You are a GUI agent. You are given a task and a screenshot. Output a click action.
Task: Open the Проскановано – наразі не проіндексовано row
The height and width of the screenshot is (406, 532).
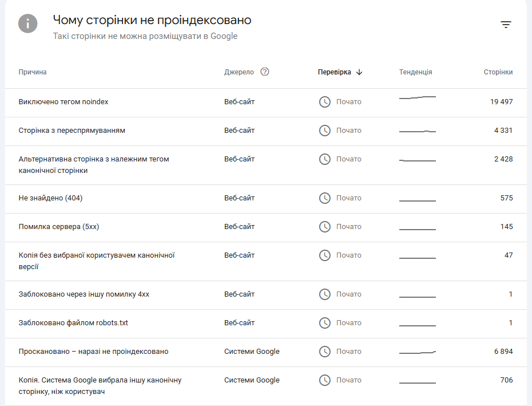pyautogui.click(x=93, y=352)
